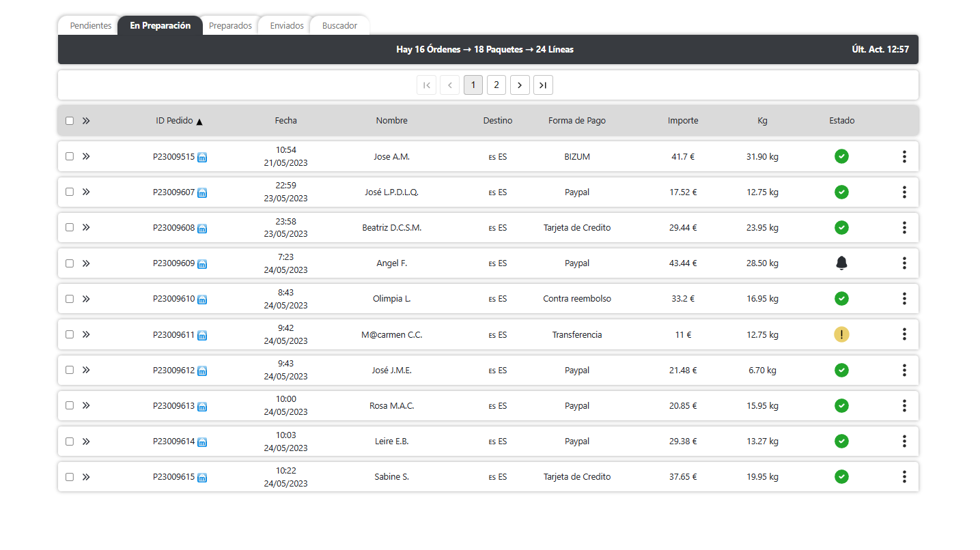This screenshot has height=550, width=980.
Task: Click the green status check for José J.M.E.
Action: pos(841,370)
